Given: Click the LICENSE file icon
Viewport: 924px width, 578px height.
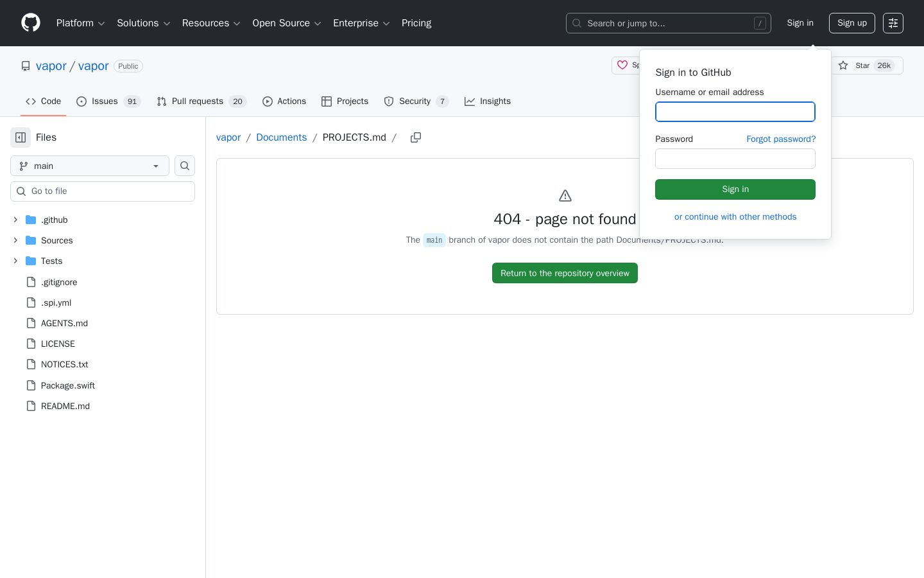Looking at the screenshot, I should 31,344.
